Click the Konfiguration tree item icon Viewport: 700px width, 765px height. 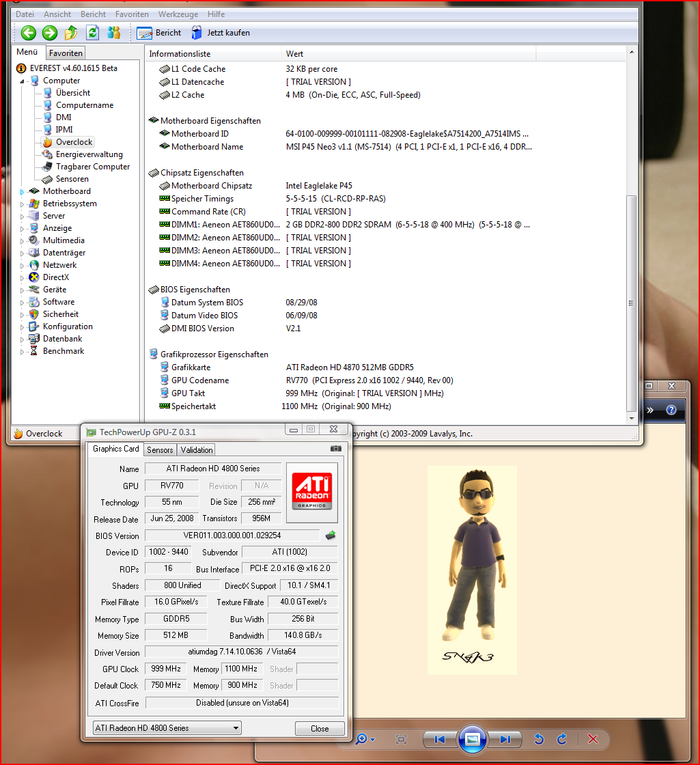point(33,326)
